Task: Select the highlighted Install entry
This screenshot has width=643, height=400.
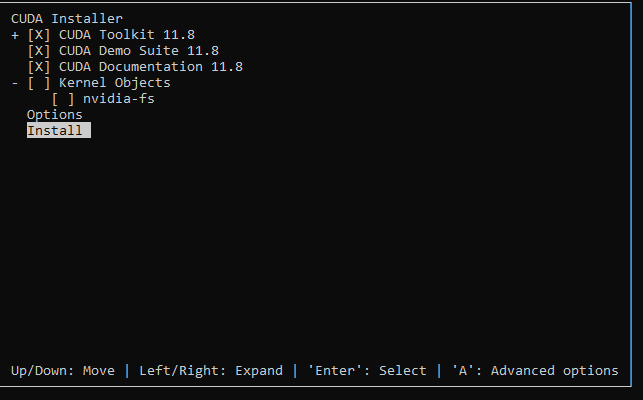Action: (59, 130)
